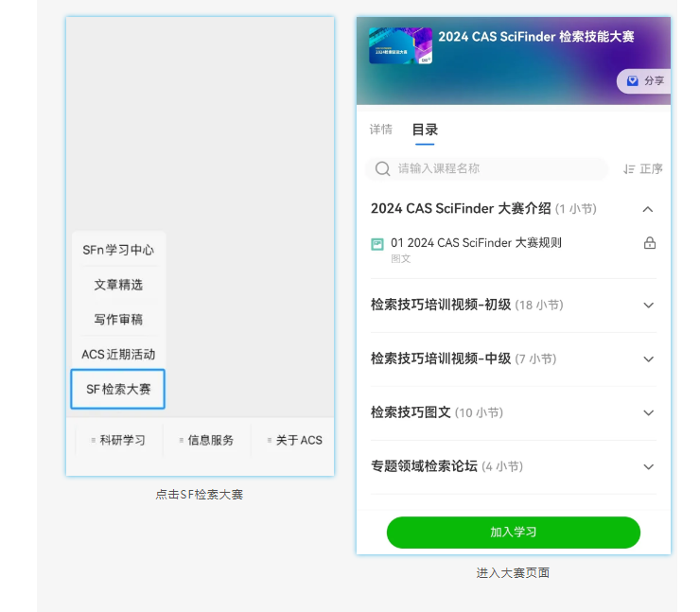The image size is (700, 612).
Task: Open the 关于ACS bottom menu
Action: coord(296,440)
